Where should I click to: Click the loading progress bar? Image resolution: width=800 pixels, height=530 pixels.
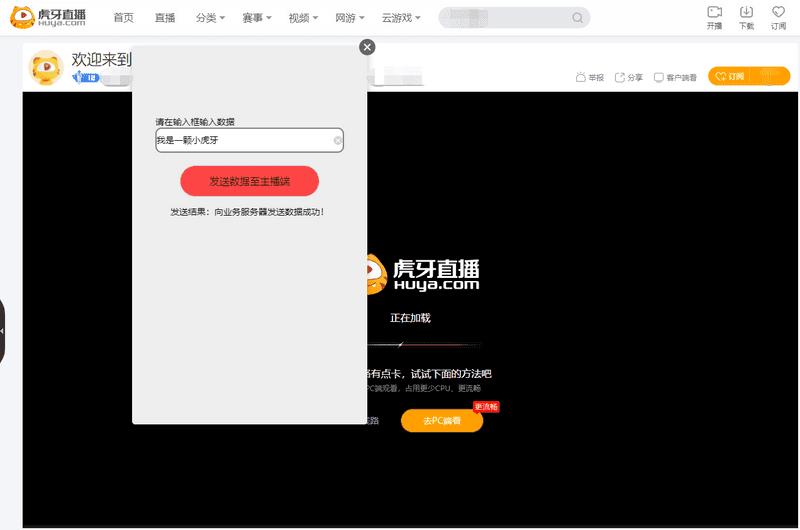[423, 345]
